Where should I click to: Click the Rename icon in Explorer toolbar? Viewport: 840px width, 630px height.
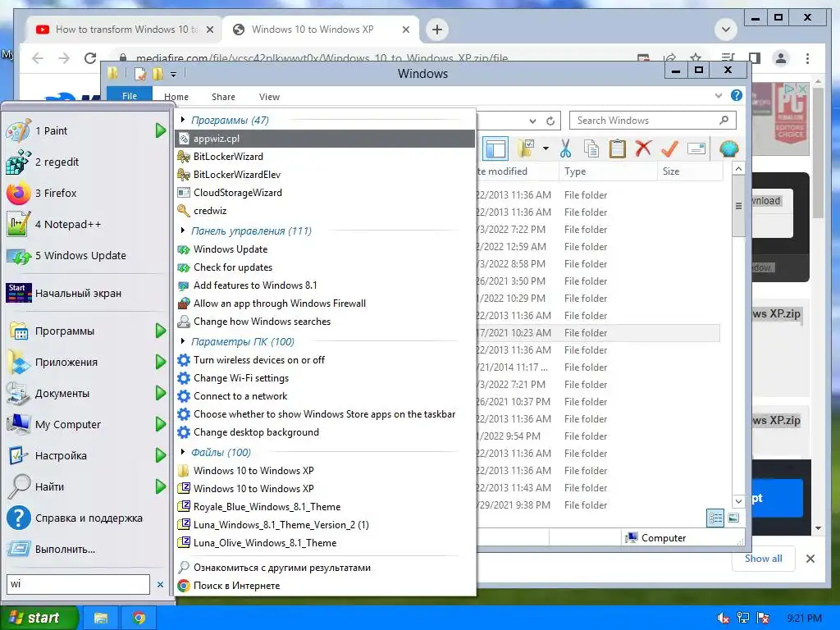pyautogui.click(x=696, y=149)
